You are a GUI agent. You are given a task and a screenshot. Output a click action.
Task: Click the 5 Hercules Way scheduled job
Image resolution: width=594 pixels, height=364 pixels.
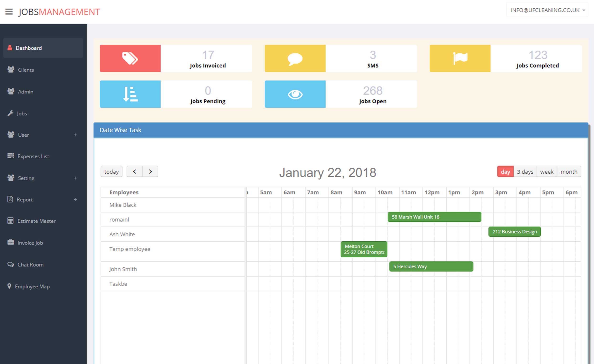(x=431, y=266)
